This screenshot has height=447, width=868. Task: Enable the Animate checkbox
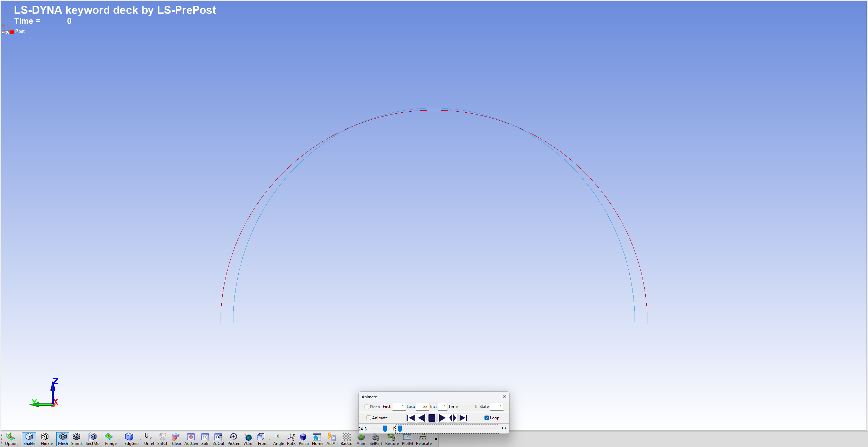(369, 418)
